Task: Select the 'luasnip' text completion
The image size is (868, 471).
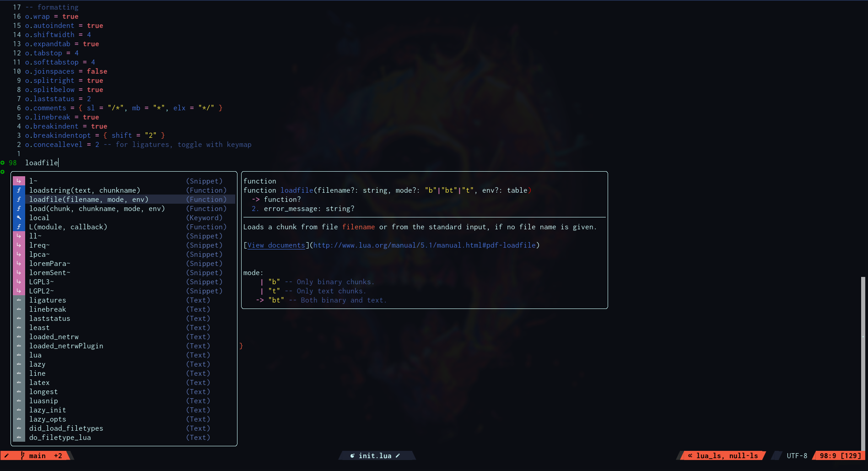Action: click(x=124, y=401)
